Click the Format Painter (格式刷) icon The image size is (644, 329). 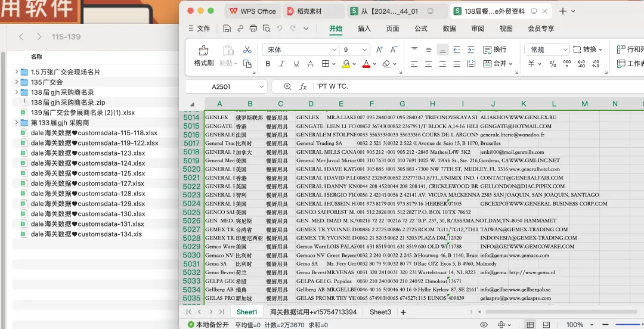204,51
